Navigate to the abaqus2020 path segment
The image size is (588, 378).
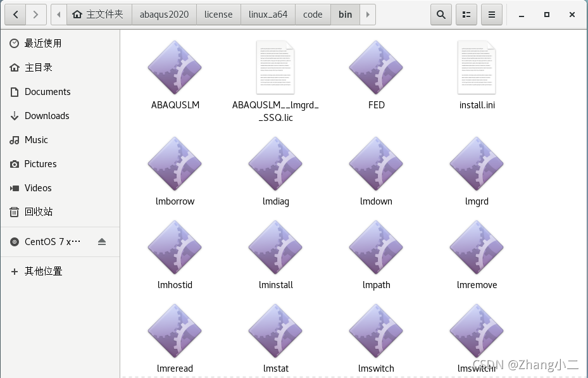(x=164, y=15)
